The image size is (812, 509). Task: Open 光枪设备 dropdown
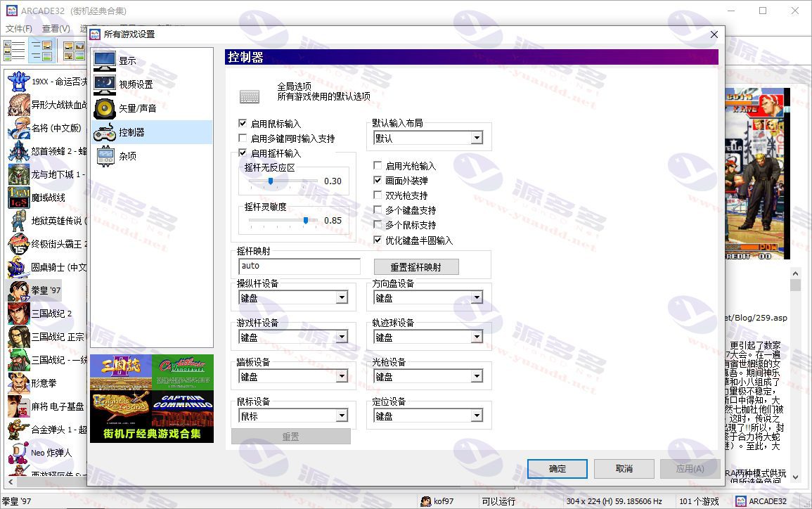(428, 376)
